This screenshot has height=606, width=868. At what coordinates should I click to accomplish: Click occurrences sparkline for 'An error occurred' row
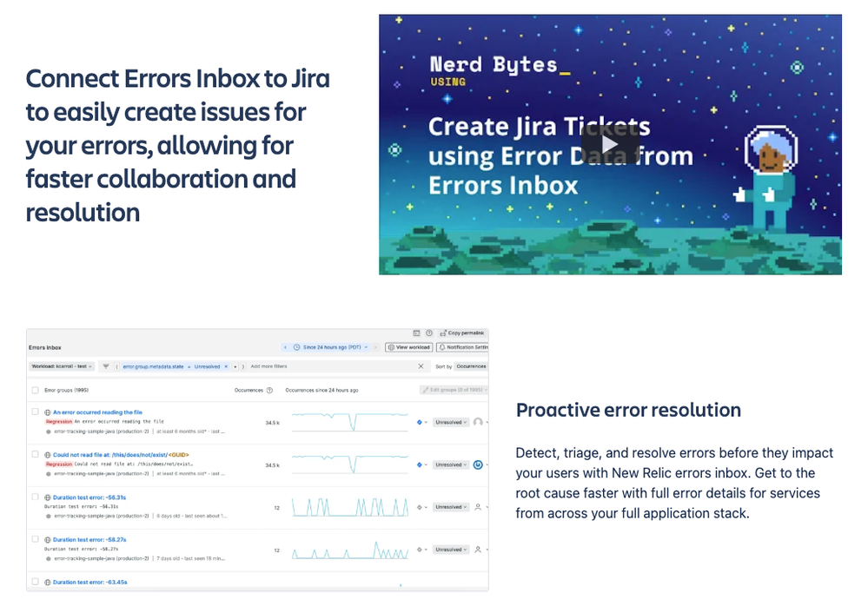tap(350, 421)
